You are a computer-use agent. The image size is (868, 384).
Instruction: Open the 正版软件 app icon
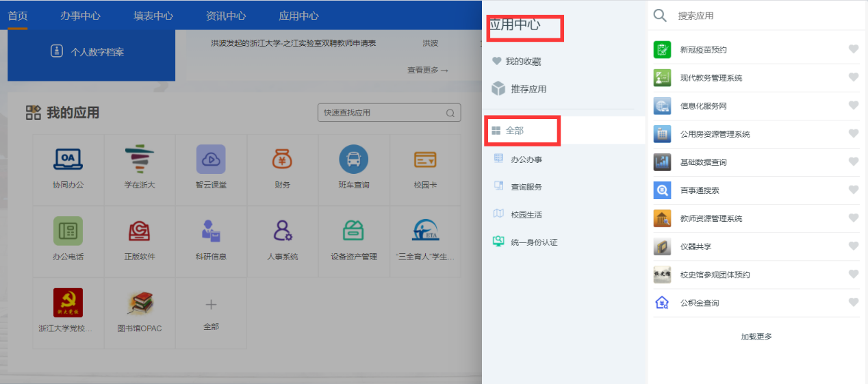140,231
